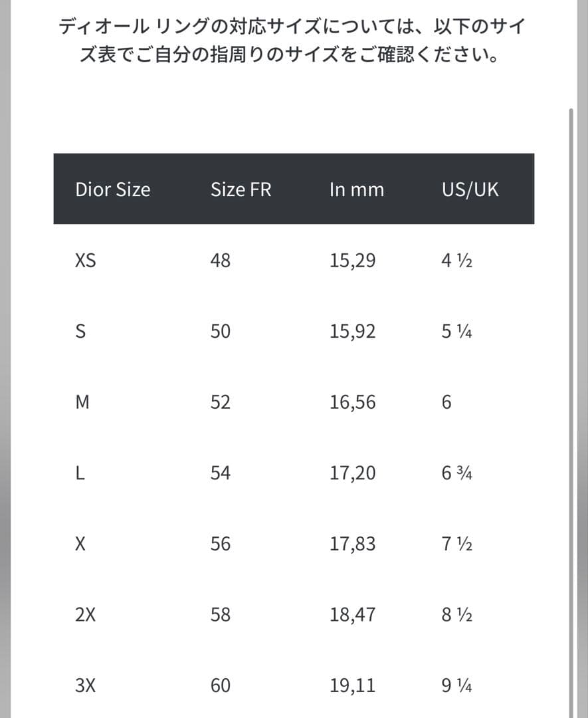The image size is (588, 718).
Task: Click the Japanese ring size instruction text
Action: [x=294, y=41]
